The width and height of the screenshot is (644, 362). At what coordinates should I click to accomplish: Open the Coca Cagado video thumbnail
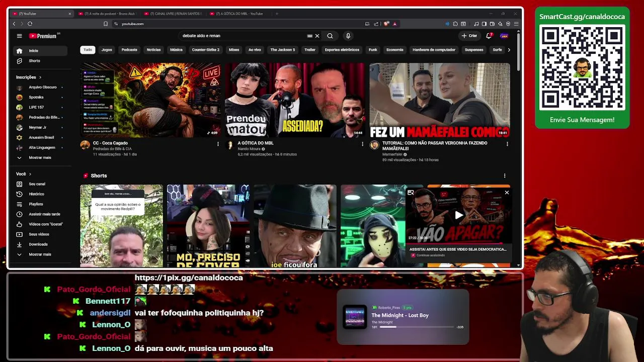click(x=150, y=100)
